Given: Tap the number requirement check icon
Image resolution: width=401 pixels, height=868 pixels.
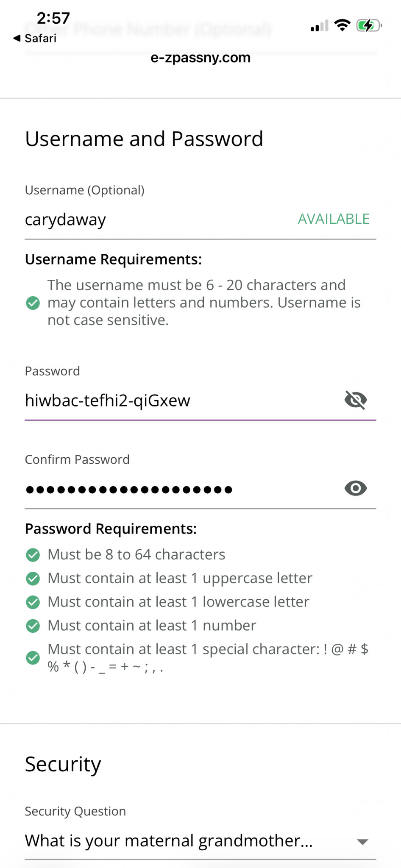Looking at the screenshot, I should click(33, 626).
